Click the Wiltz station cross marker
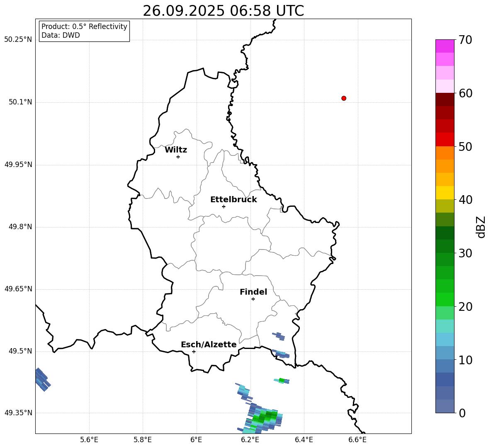This screenshot has width=491, height=448. coord(178,157)
